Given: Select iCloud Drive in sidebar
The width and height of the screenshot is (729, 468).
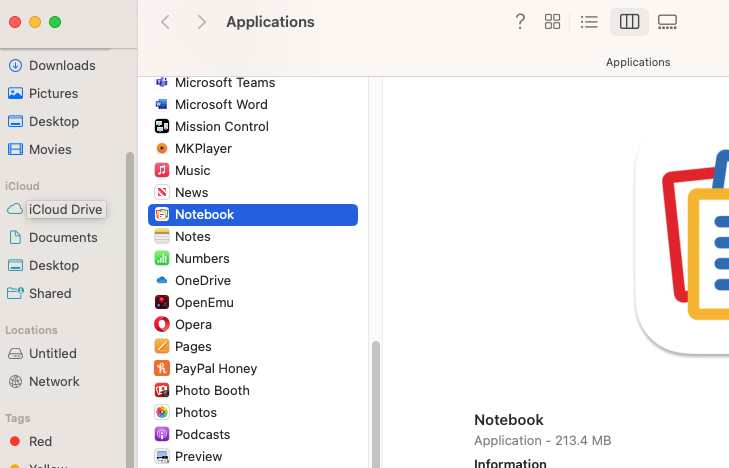Looking at the screenshot, I should coord(66,210).
